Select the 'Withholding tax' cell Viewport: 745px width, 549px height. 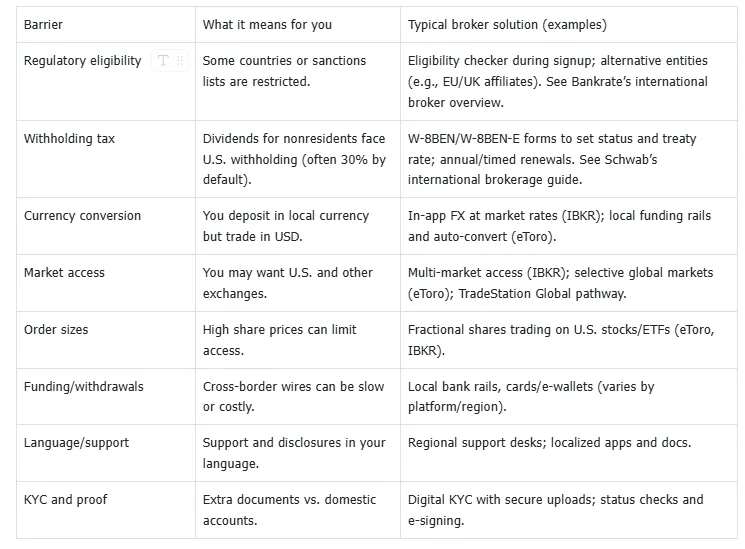coord(69,139)
